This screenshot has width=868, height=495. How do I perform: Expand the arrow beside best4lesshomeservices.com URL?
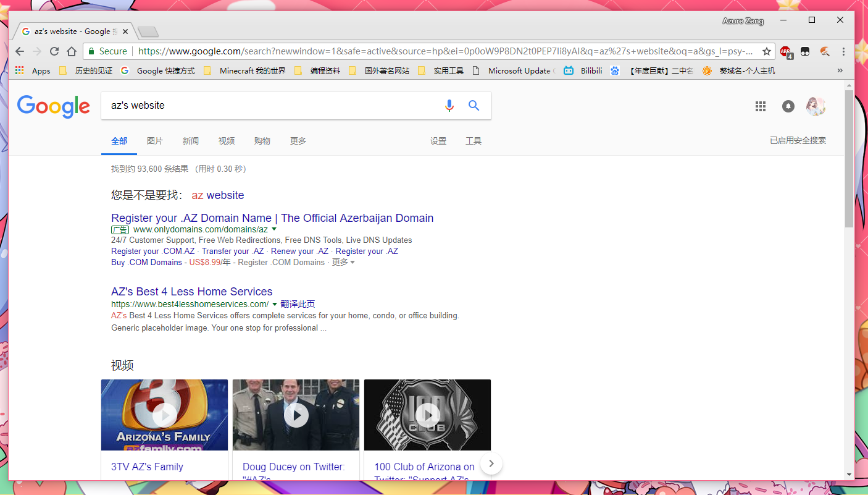(x=274, y=304)
